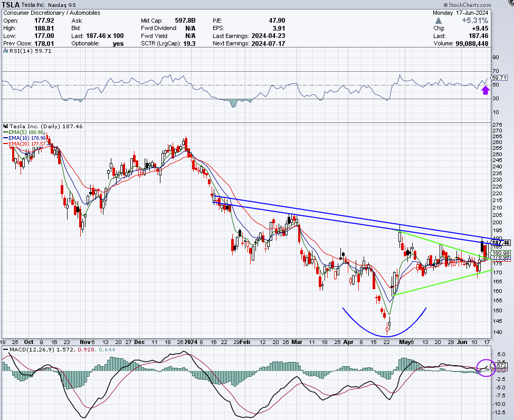The image size is (514, 420).
Task: Click the 140 label on price axis
Action: pyautogui.click(x=497, y=332)
